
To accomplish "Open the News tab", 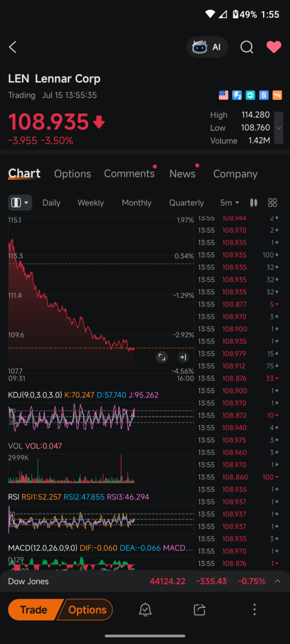I will 182,174.
